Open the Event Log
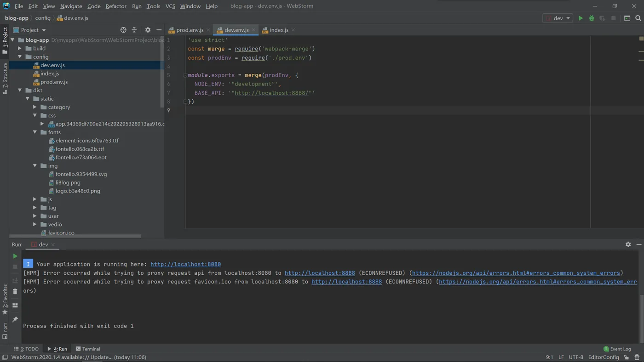The width and height of the screenshot is (644, 362). 617,349
